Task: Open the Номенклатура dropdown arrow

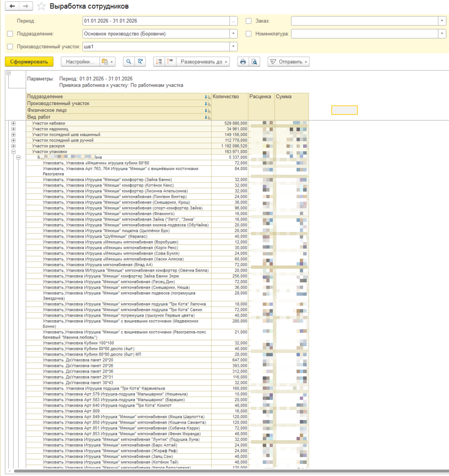Action: tap(442, 34)
